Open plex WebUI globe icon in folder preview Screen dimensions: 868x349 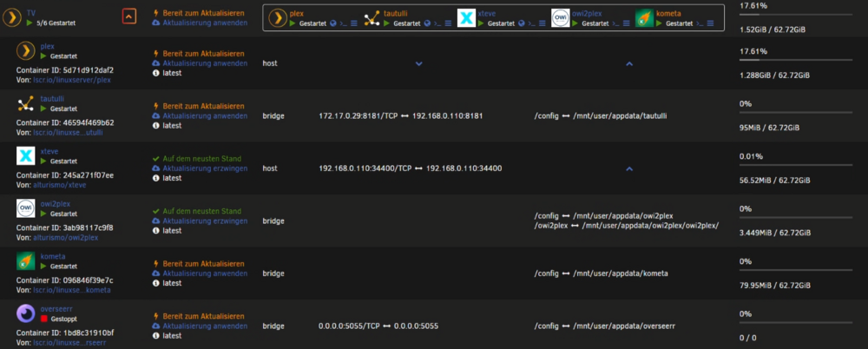pyautogui.click(x=332, y=23)
